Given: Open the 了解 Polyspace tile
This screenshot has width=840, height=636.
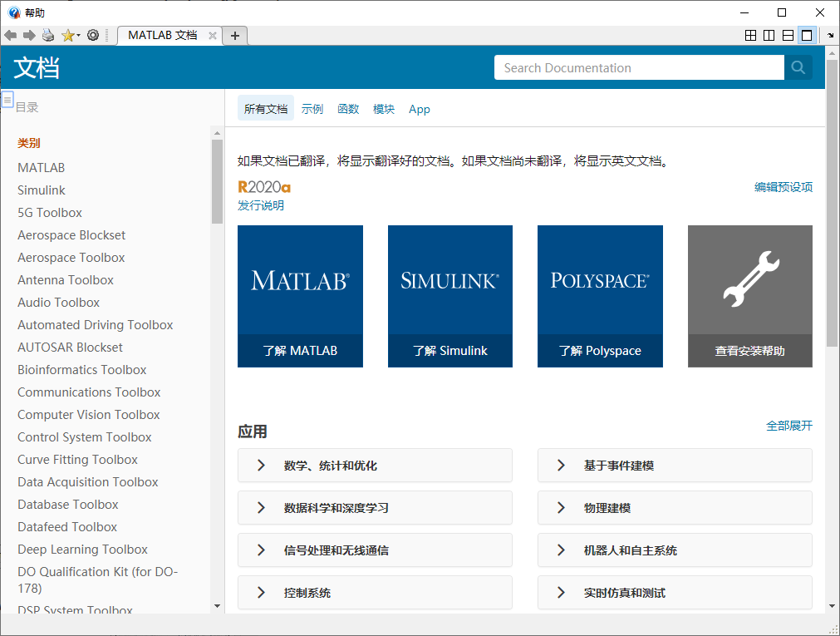Looking at the screenshot, I should [x=600, y=296].
